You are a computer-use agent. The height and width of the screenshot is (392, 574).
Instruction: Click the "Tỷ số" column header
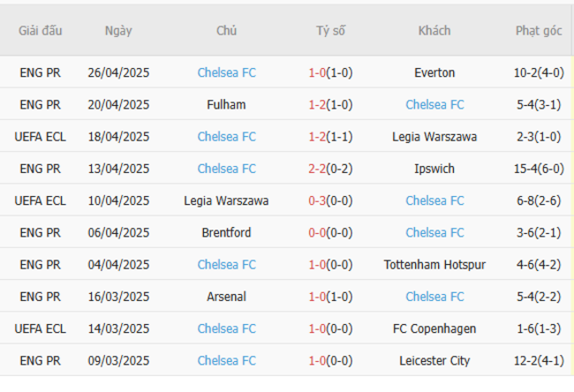pos(331,31)
